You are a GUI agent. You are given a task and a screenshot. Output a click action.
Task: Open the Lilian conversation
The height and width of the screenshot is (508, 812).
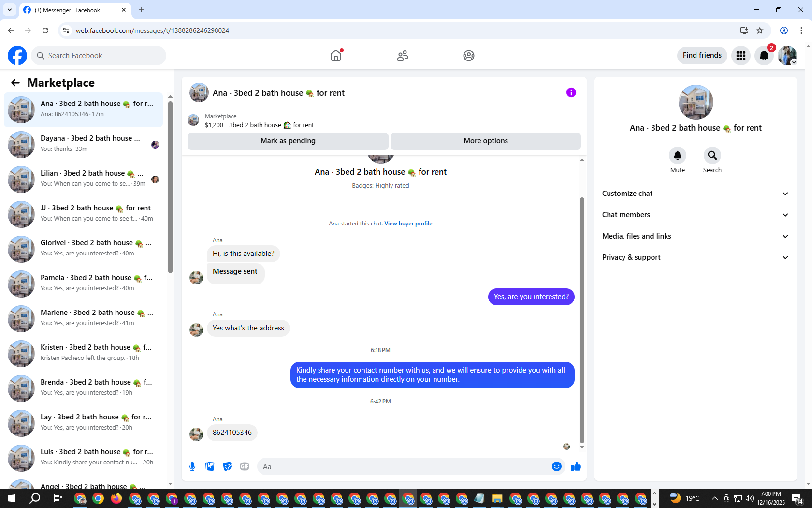click(x=83, y=179)
